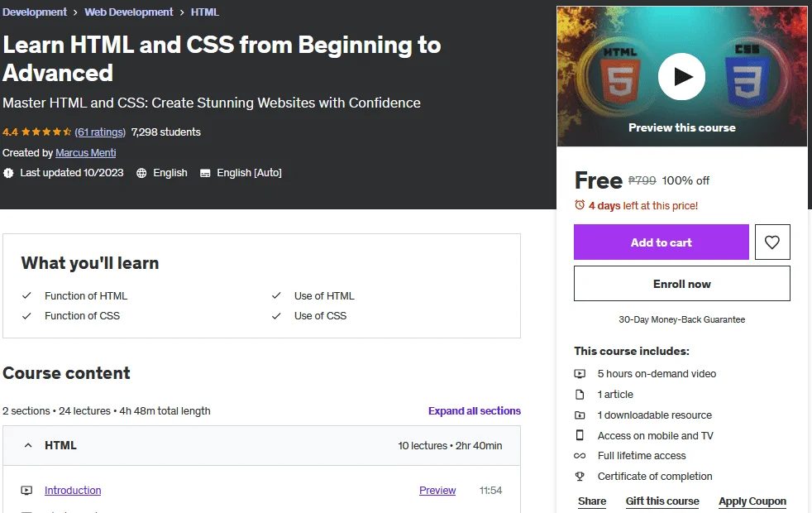Click the 'Free' price text
812x513 pixels.
tap(598, 180)
